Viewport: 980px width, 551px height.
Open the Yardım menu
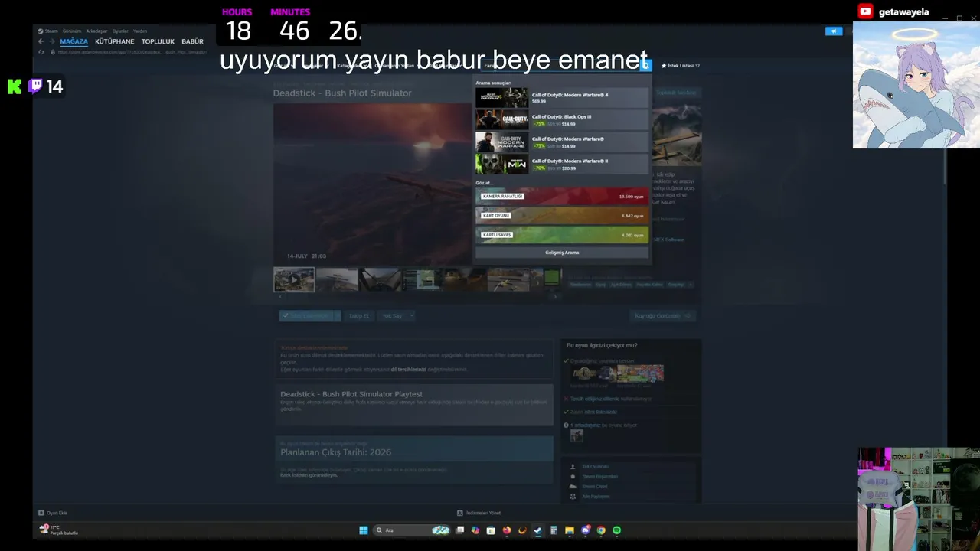(140, 31)
